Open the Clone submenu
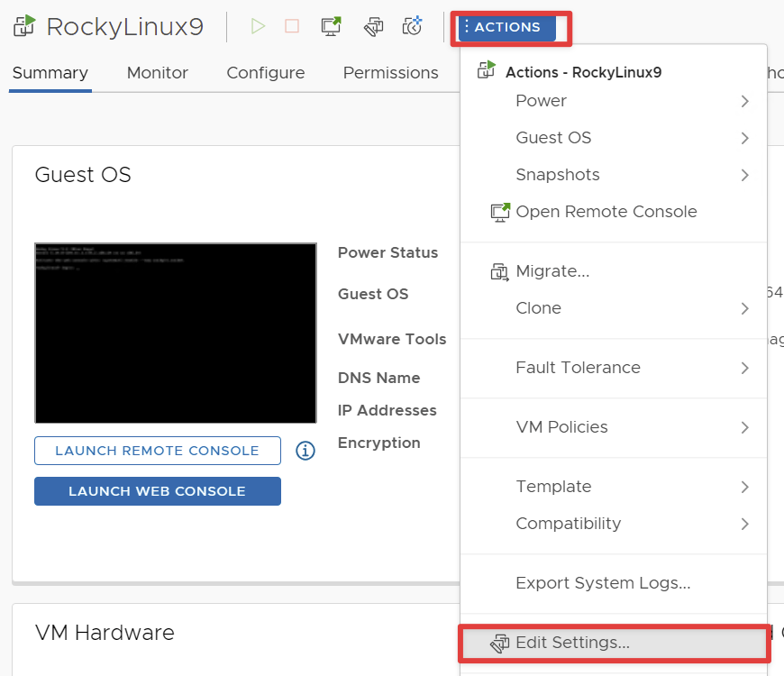 pos(744,308)
